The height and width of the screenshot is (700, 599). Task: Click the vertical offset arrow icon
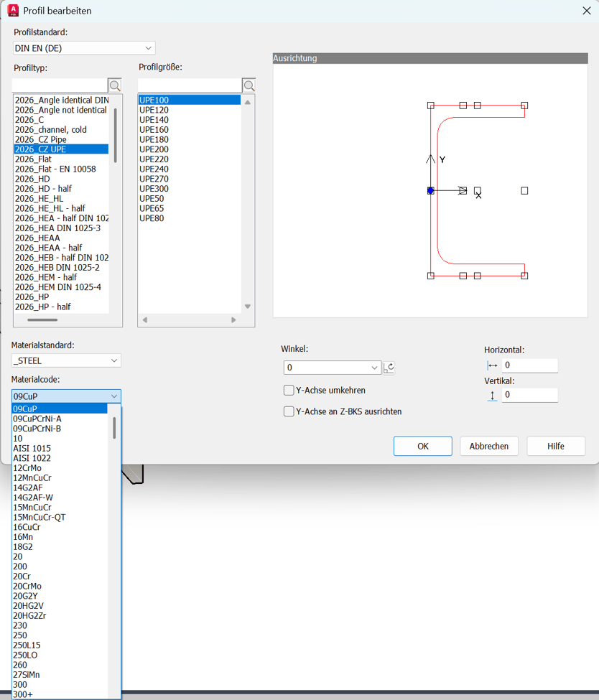[x=492, y=395]
